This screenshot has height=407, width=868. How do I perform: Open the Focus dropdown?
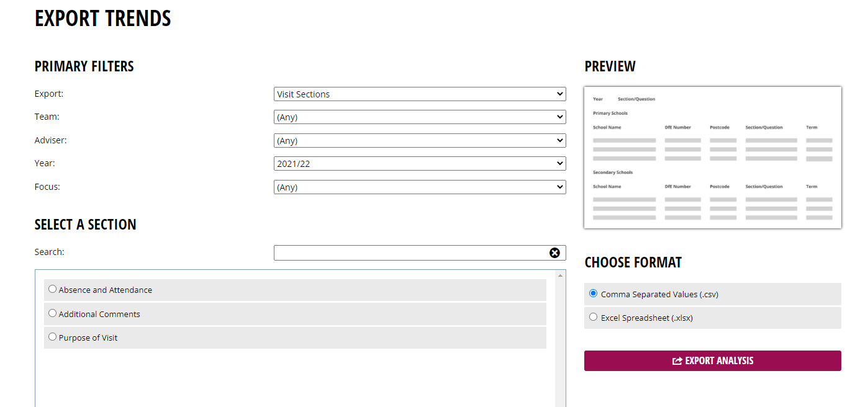click(420, 187)
